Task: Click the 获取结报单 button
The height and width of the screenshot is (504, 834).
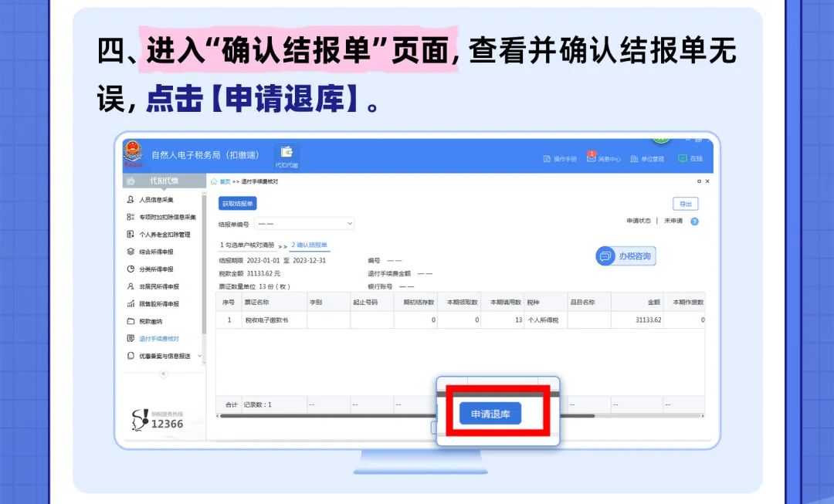Action: pyautogui.click(x=237, y=204)
